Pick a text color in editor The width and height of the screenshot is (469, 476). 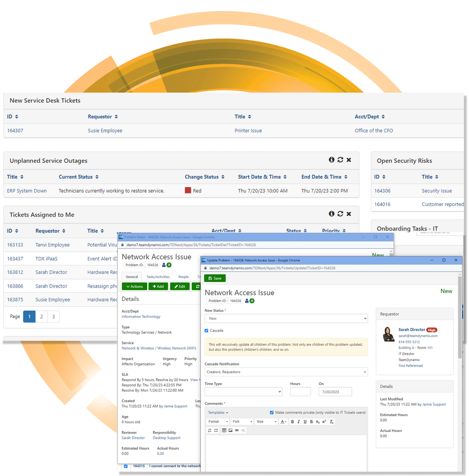tap(283, 422)
